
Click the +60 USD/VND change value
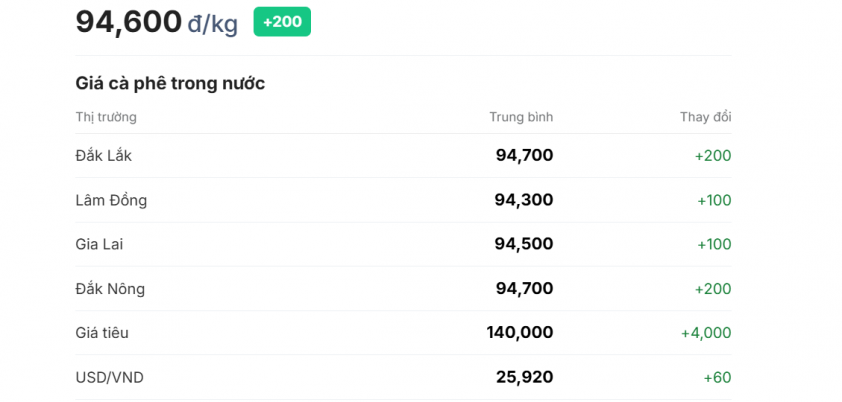tap(717, 377)
